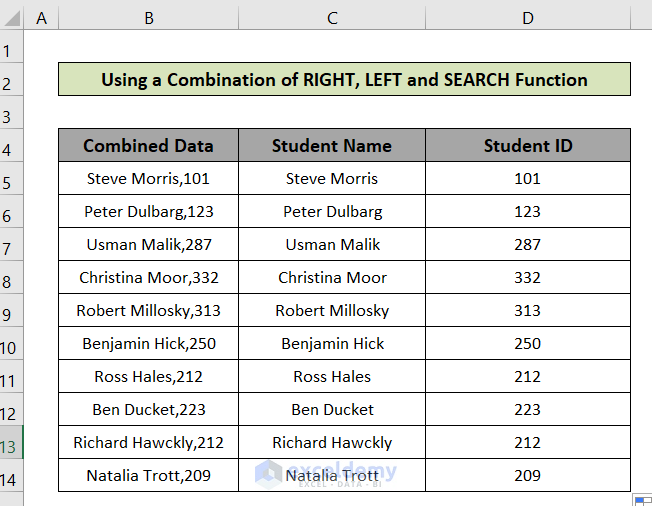
Task: Click the Combined Data header cell
Action: 148,145
